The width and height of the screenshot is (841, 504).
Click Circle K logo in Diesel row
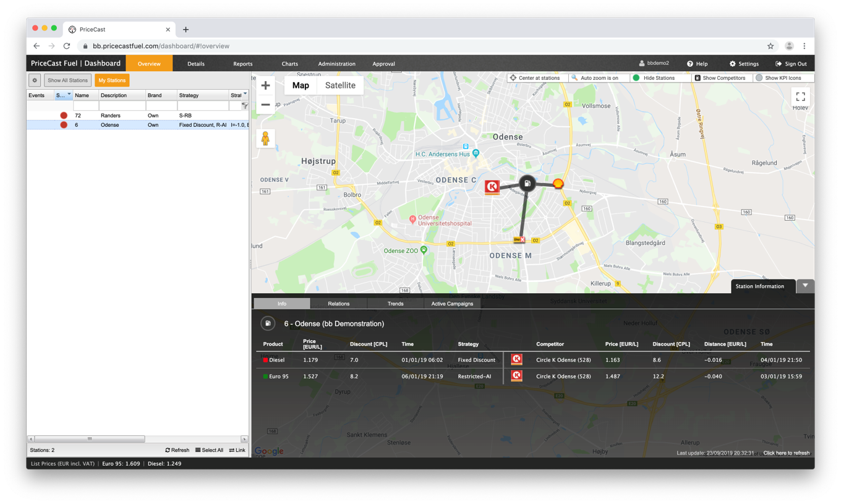(x=516, y=359)
